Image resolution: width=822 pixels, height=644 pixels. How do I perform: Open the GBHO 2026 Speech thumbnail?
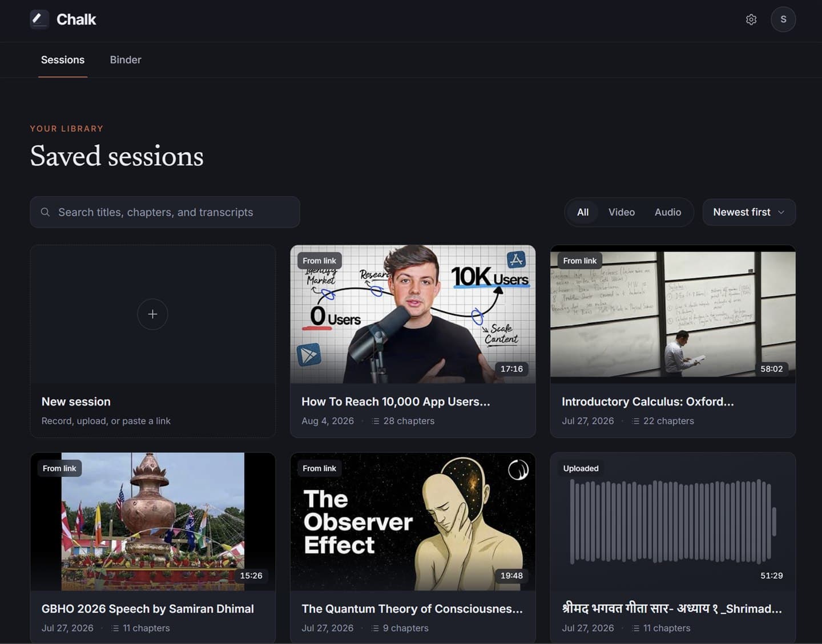point(153,521)
